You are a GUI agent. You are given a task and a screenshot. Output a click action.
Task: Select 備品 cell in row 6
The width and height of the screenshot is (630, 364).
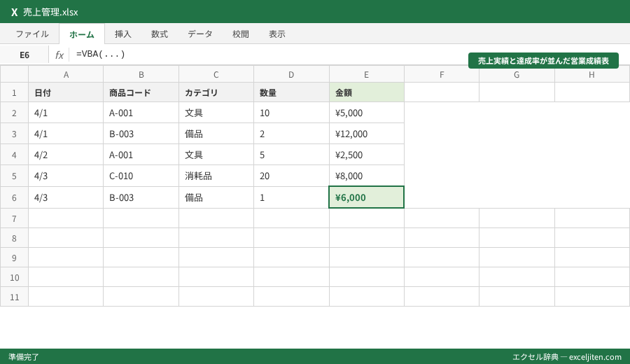[216, 197]
